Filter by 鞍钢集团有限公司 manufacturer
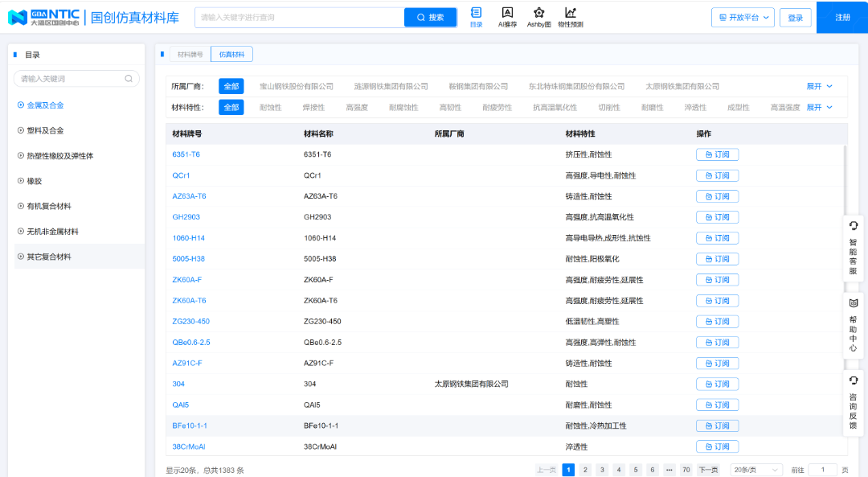Viewport: 868px width, 477px height. tap(478, 86)
